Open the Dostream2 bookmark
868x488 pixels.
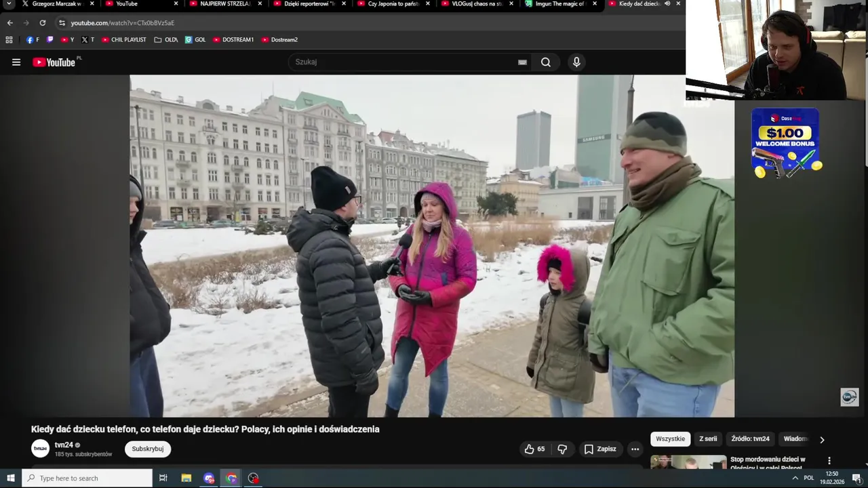pos(279,40)
